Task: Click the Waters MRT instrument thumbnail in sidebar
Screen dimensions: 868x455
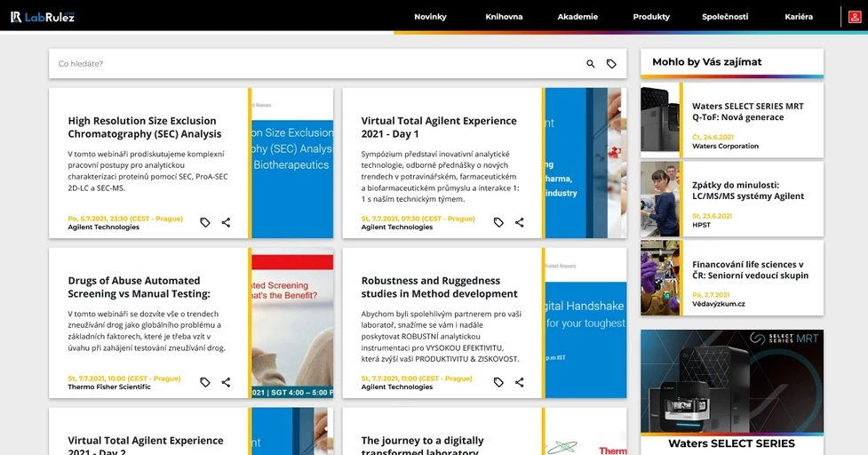Action: pos(660,120)
